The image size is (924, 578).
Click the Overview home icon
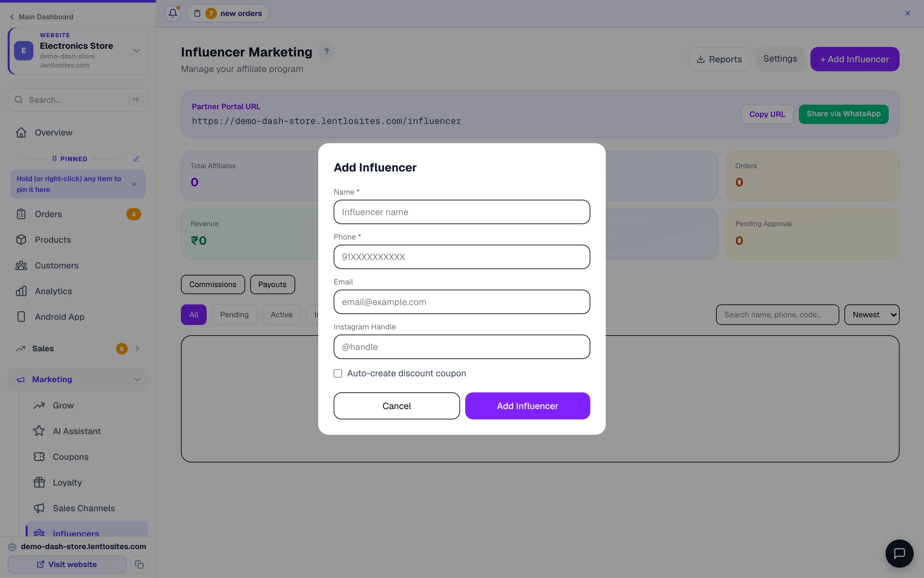21,133
